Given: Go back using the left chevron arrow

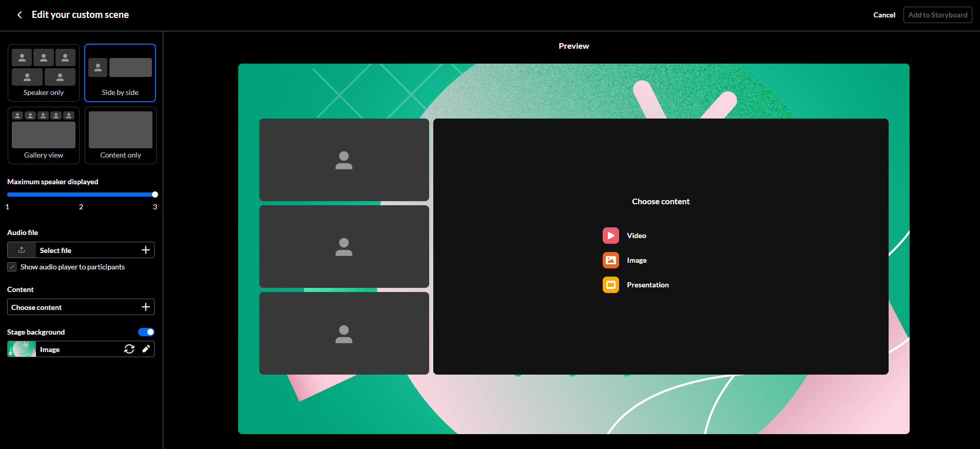Looking at the screenshot, I should click(20, 15).
